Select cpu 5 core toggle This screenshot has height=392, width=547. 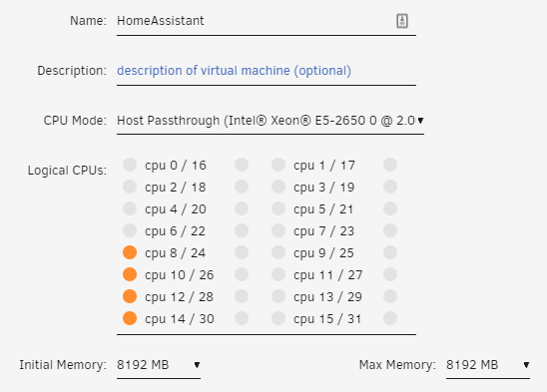278,208
